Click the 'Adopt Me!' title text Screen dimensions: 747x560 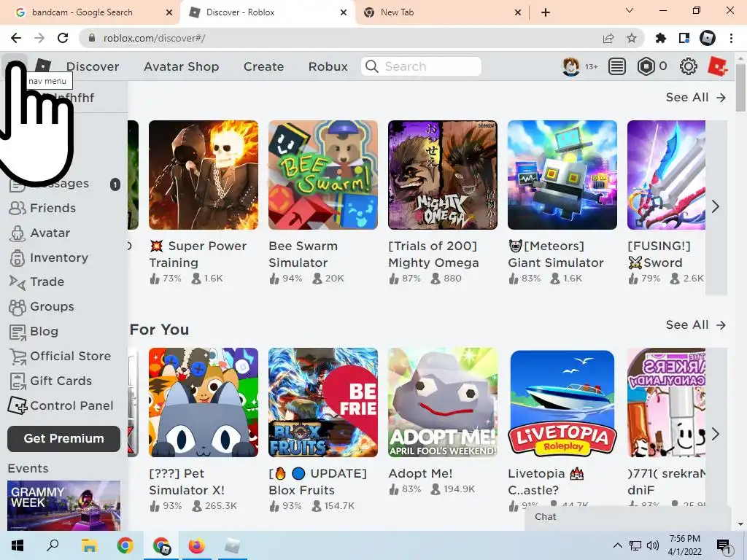(420, 473)
